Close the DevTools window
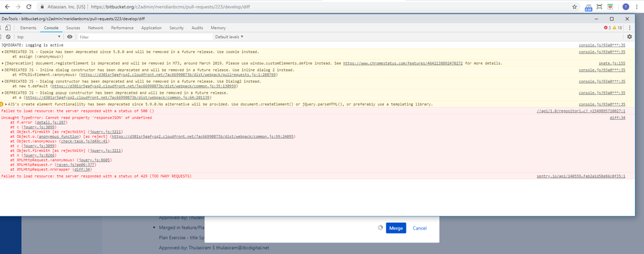The width and height of the screenshot is (644, 254). coord(627,19)
